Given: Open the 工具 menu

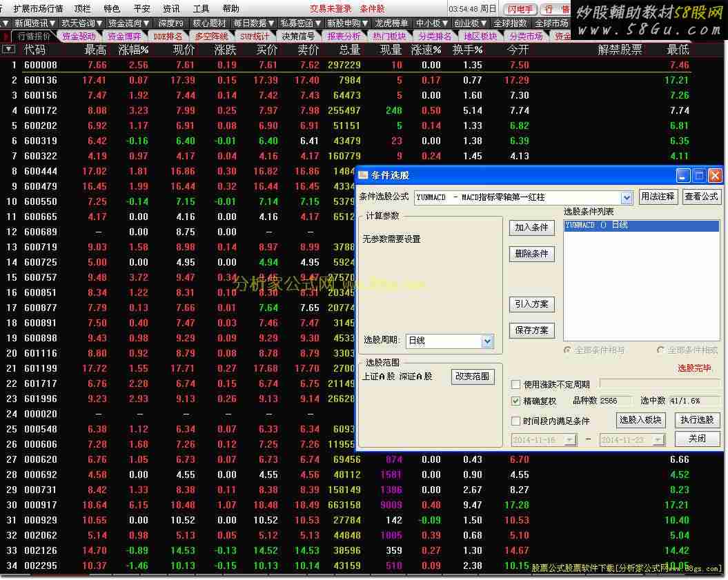Looking at the screenshot, I should pos(201,8).
